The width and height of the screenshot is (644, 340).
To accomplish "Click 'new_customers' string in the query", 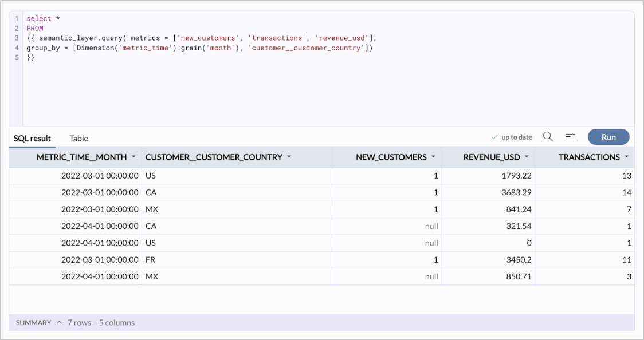I will [x=208, y=38].
